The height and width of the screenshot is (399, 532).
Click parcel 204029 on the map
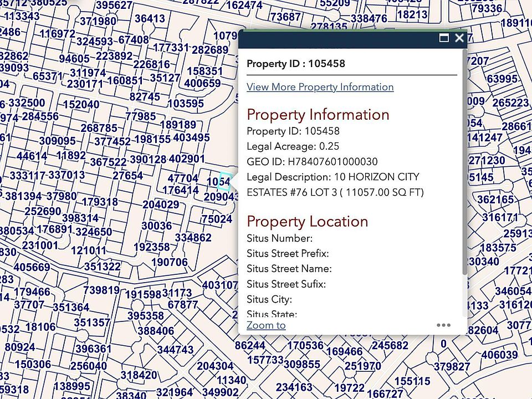tap(161, 204)
